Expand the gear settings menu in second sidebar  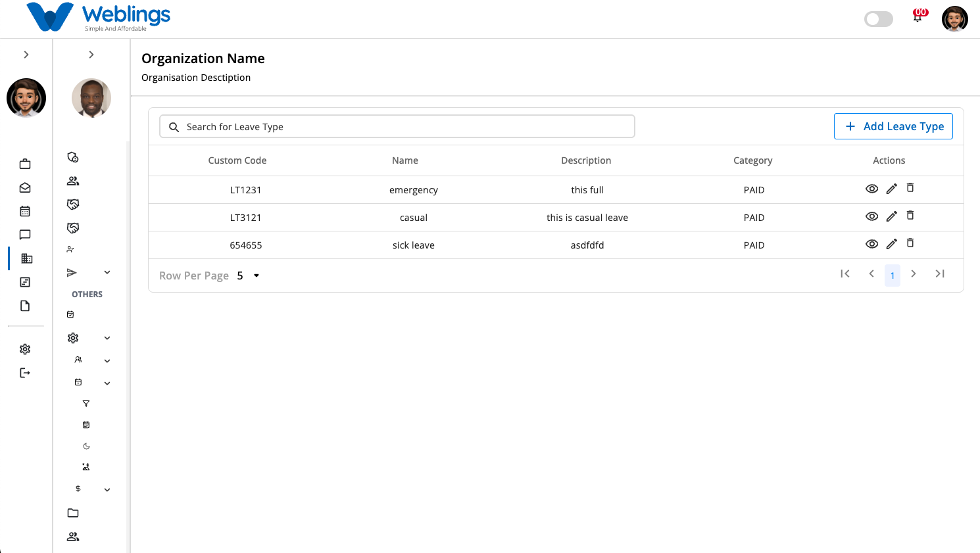pos(107,338)
